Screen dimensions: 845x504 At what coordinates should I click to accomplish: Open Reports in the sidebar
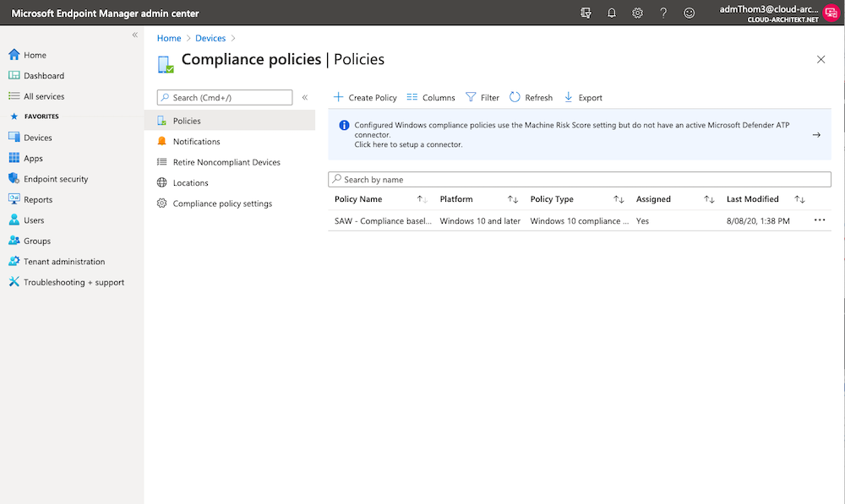30,199
